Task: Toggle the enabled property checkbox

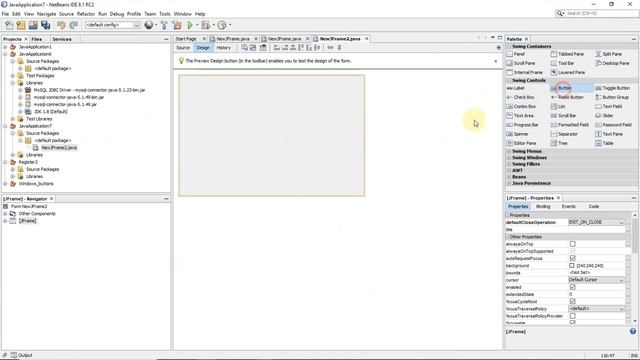Action: (x=573, y=287)
